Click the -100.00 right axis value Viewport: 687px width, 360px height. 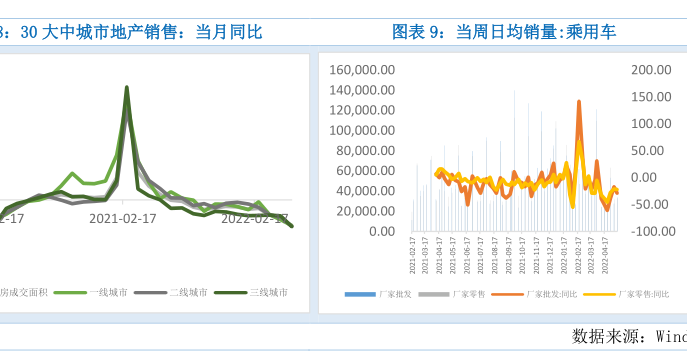click(653, 231)
